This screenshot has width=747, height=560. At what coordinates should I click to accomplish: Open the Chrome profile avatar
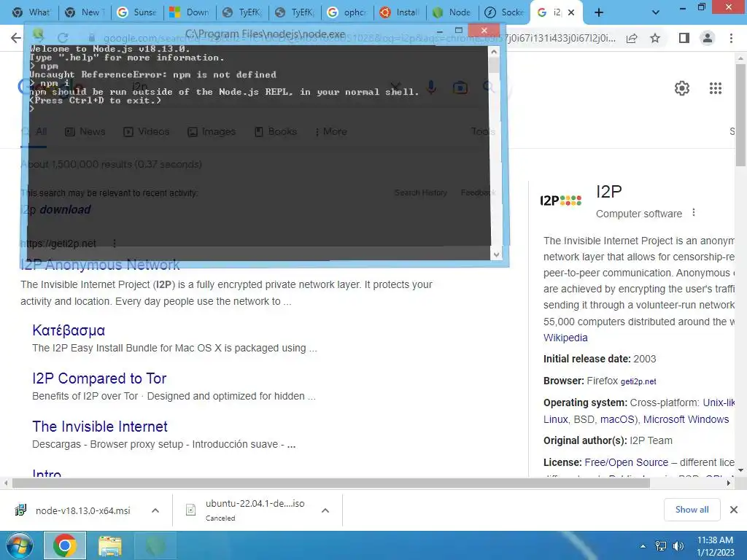coord(708,38)
